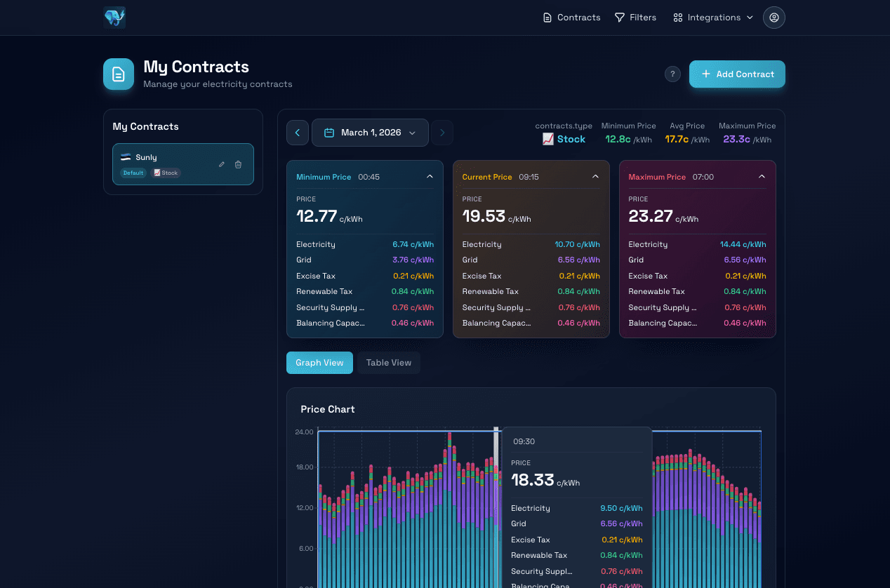Open Filters in the navigation bar

click(635, 18)
